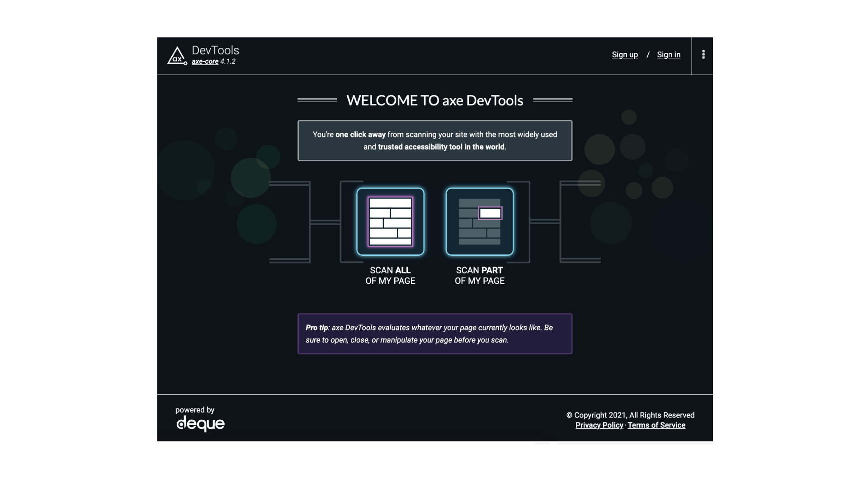
Task: Click the Sign in link
Action: tap(669, 55)
